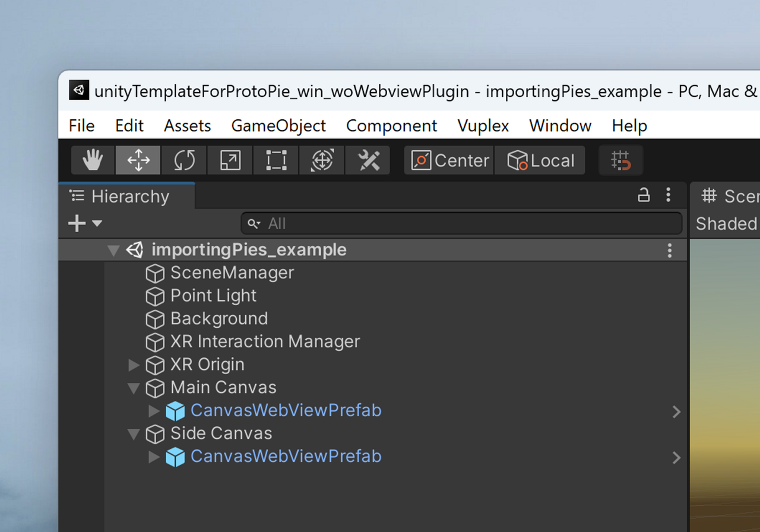The image size is (760, 532).
Task: Select the Hand view tool
Action: (x=93, y=160)
